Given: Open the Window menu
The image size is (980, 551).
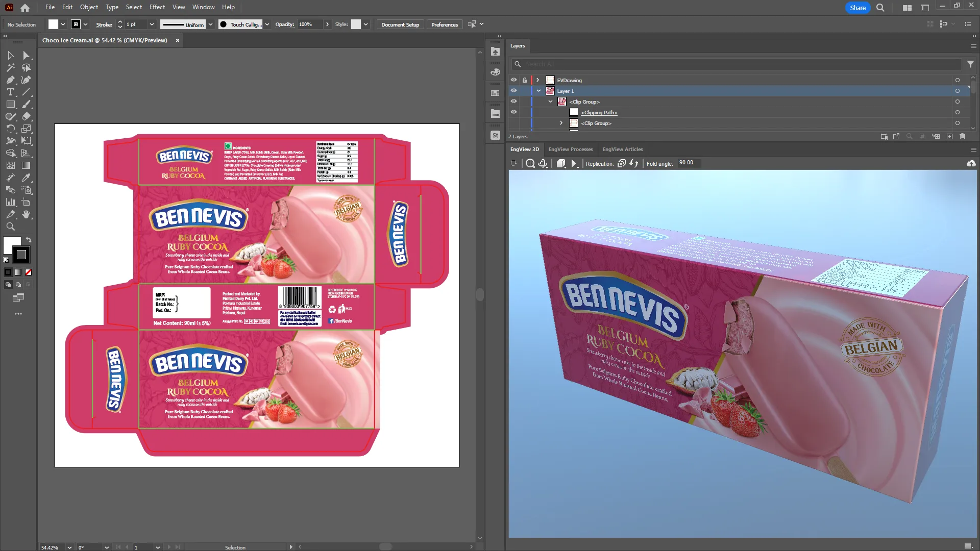Looking at the screenshot, I should tap(203, 7).
